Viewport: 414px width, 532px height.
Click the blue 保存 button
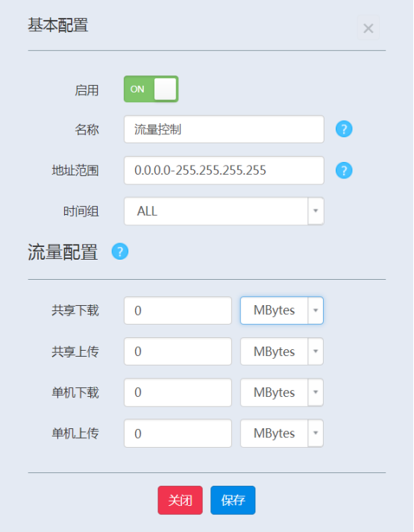(233, 500)
